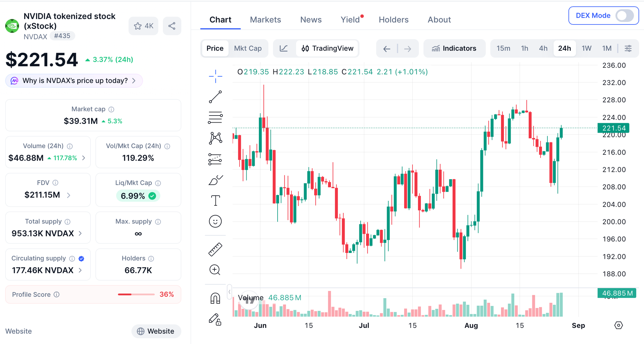
Task: Select the crosshair cursor tool
Action: coord(215,76)
